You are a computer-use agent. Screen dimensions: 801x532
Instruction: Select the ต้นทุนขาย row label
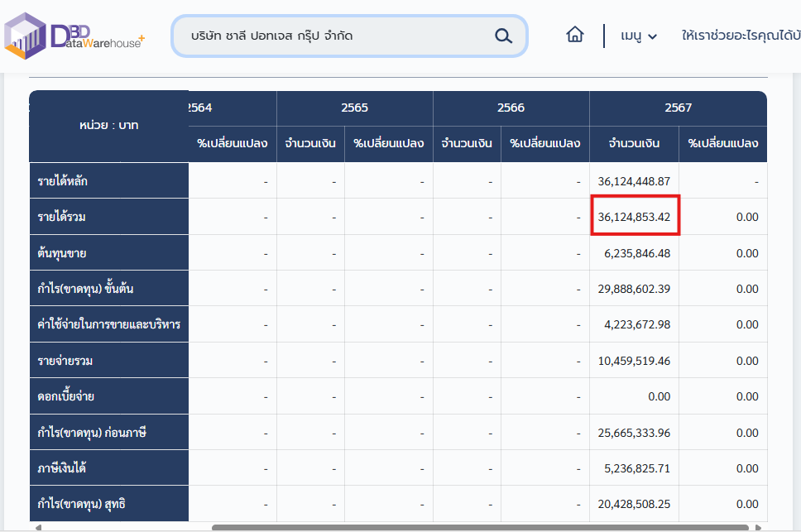(108, 252)
